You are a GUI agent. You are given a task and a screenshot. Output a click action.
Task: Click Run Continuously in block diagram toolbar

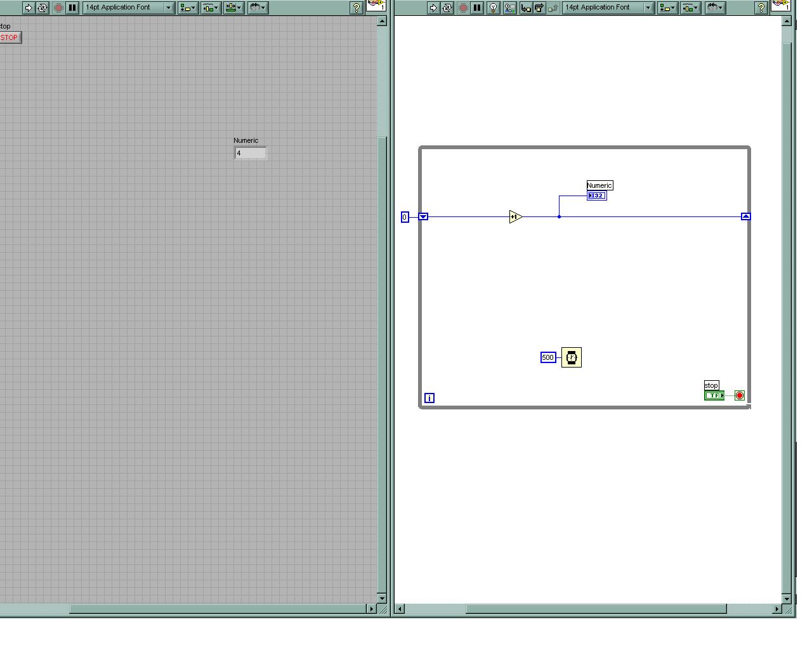click(x=447, y=8)
